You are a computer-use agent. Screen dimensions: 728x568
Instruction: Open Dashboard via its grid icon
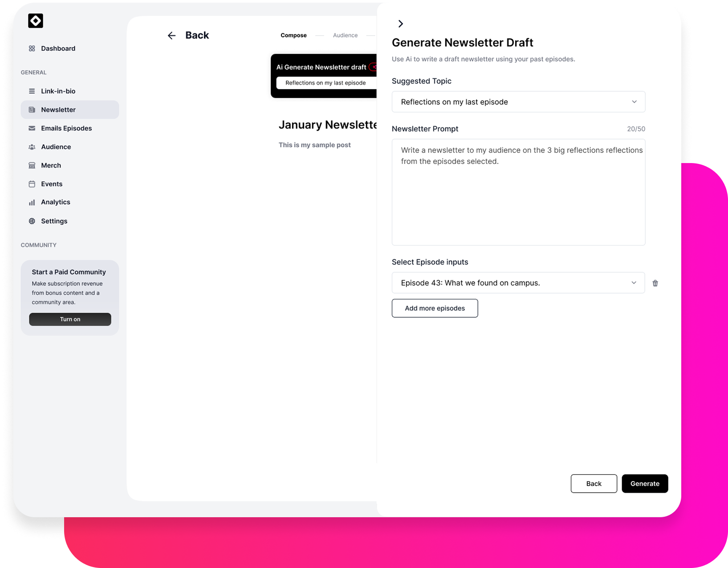(32, 49)
